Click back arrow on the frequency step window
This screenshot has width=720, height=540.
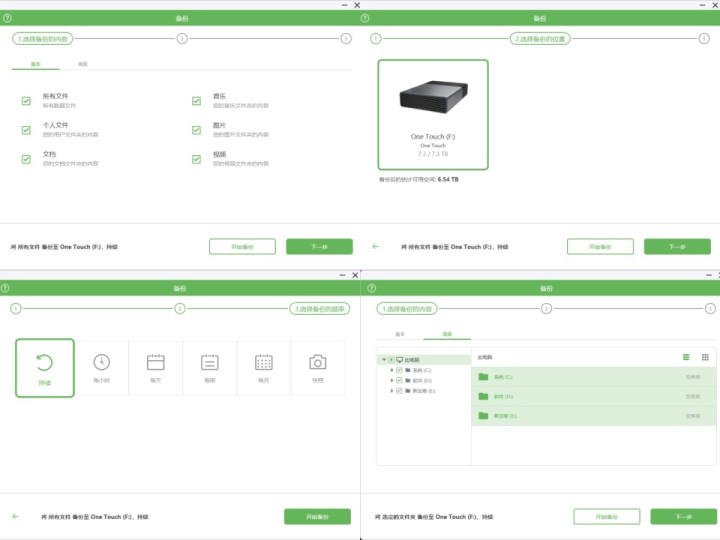[15, 516]
